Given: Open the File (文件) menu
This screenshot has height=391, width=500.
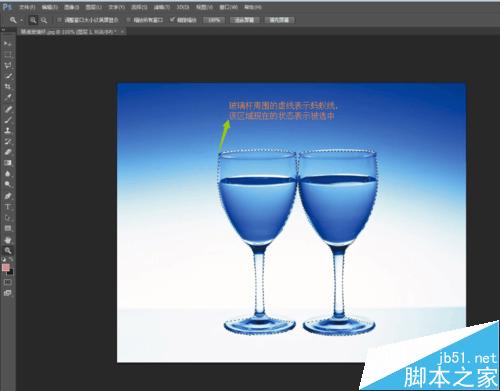Looking at the screenshot, I should 27,7.
